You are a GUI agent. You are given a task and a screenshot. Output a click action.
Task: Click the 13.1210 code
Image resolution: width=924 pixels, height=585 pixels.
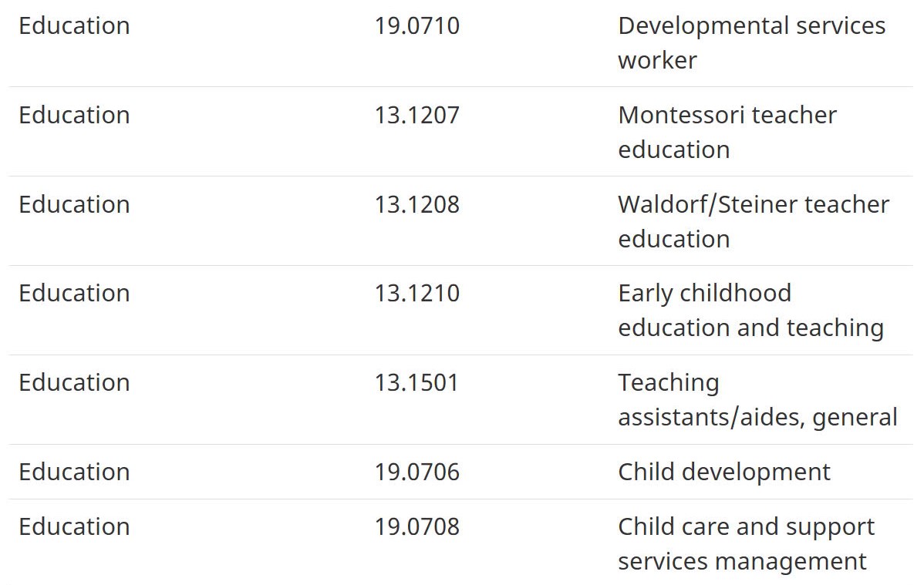tap(416, 294)
